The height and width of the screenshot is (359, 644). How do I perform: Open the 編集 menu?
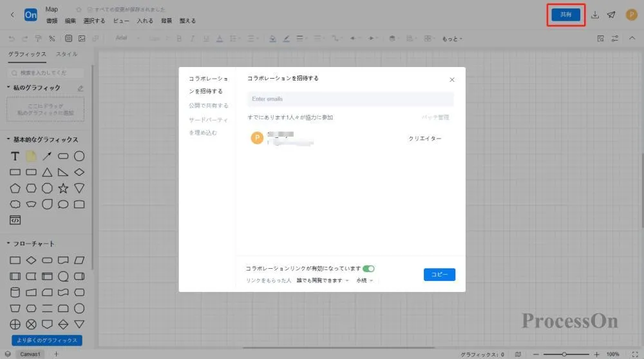(x=70, y=21)
